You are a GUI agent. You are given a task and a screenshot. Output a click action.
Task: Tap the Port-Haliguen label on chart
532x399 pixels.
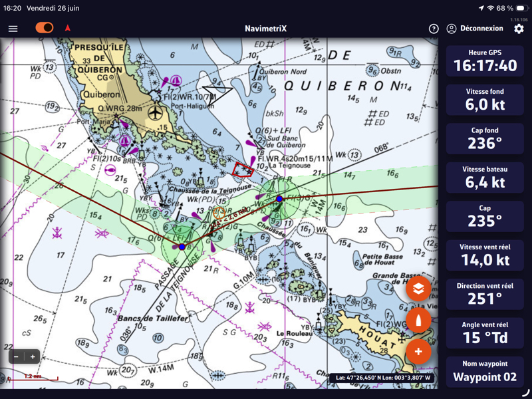point(192,106)
